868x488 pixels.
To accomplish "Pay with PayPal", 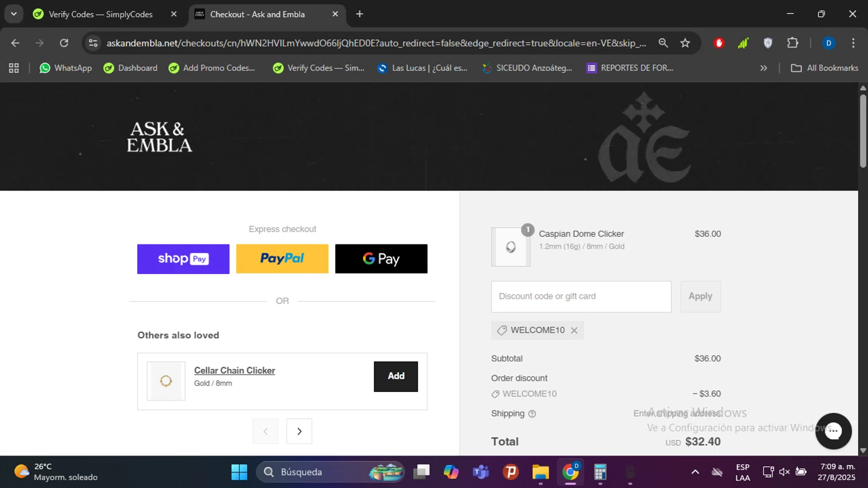I will point(282,258).
